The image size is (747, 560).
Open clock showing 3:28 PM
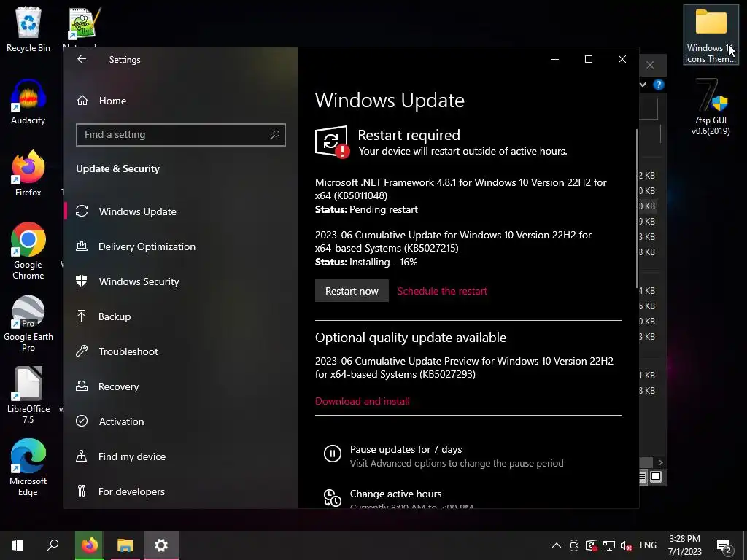pos(684,545)
